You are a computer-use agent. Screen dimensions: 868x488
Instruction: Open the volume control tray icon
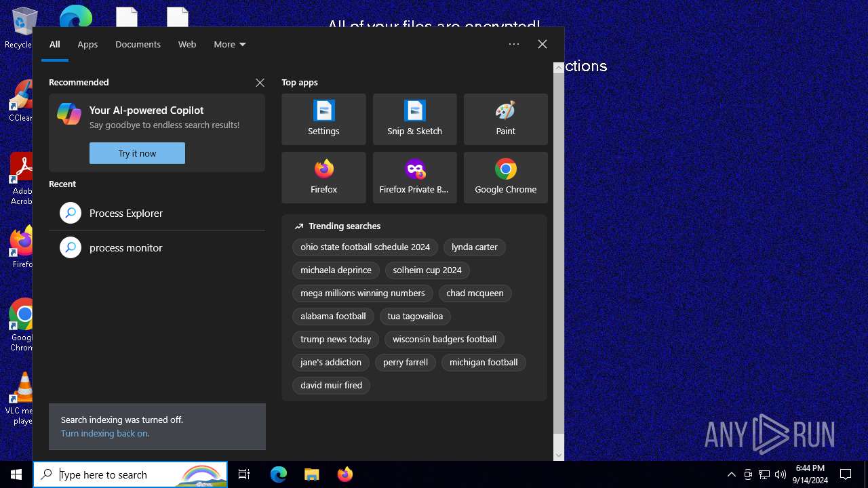781,474
